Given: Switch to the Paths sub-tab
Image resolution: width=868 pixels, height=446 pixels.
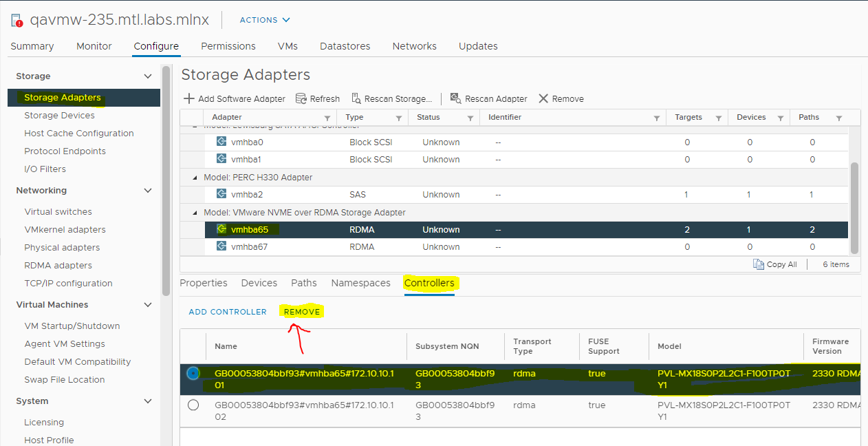Looking at the screenshot, I should pos(304,283).
